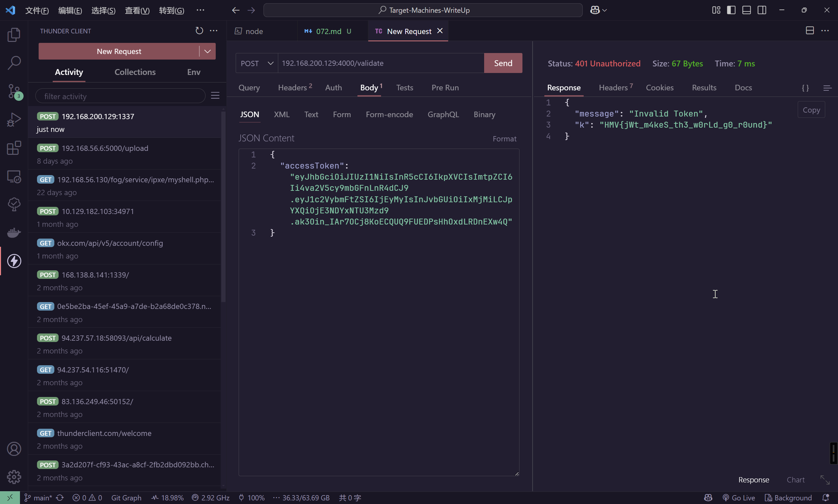
Task: Open the 查看(V) menu
Action: (x=137, y=10)
